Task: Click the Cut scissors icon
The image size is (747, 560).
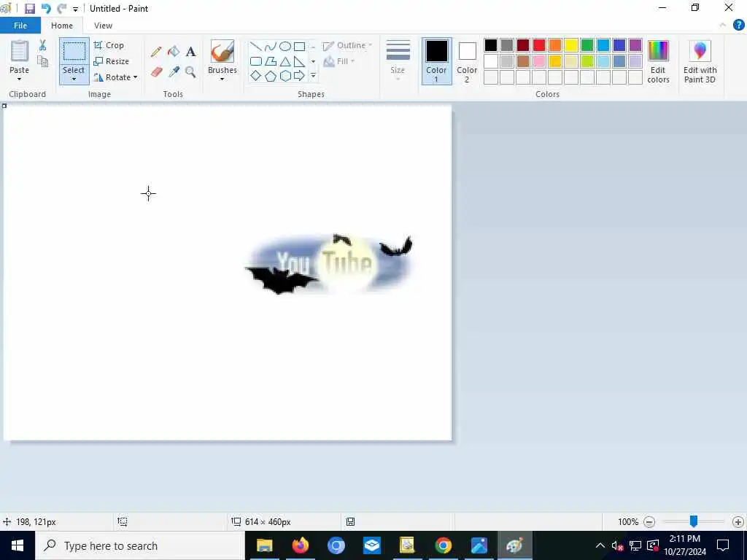Action: [42, 45]
